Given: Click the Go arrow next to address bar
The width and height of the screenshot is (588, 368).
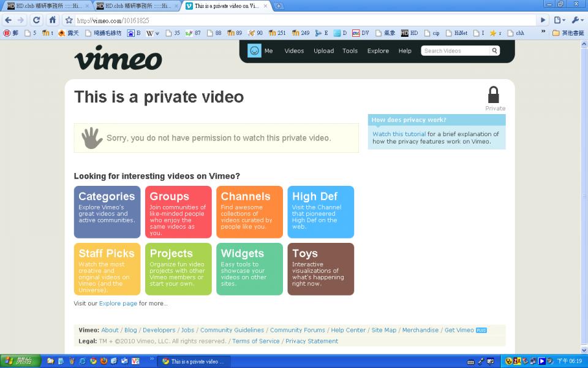Looking at the screenshot, I should (x=543, y=20).
